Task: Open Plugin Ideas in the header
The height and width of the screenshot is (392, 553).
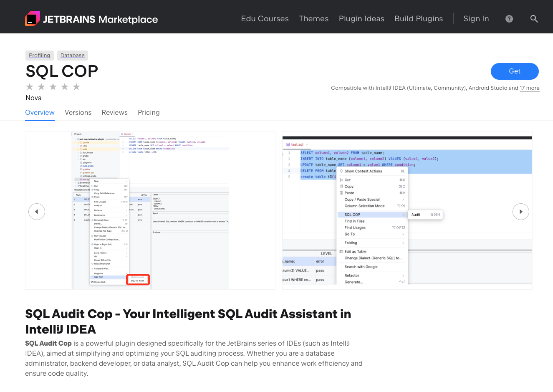Action: coord(361,19)
